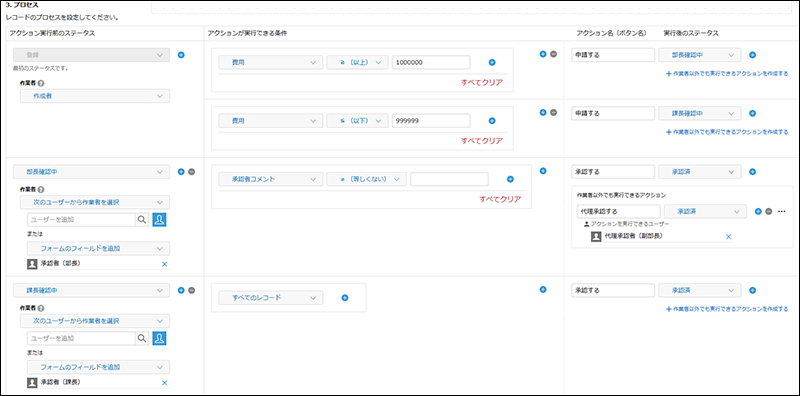Click ユーザーを追加 field under 課長確認中
The width and height of the screenshot is (800, 396).
(x=81, y=338)
